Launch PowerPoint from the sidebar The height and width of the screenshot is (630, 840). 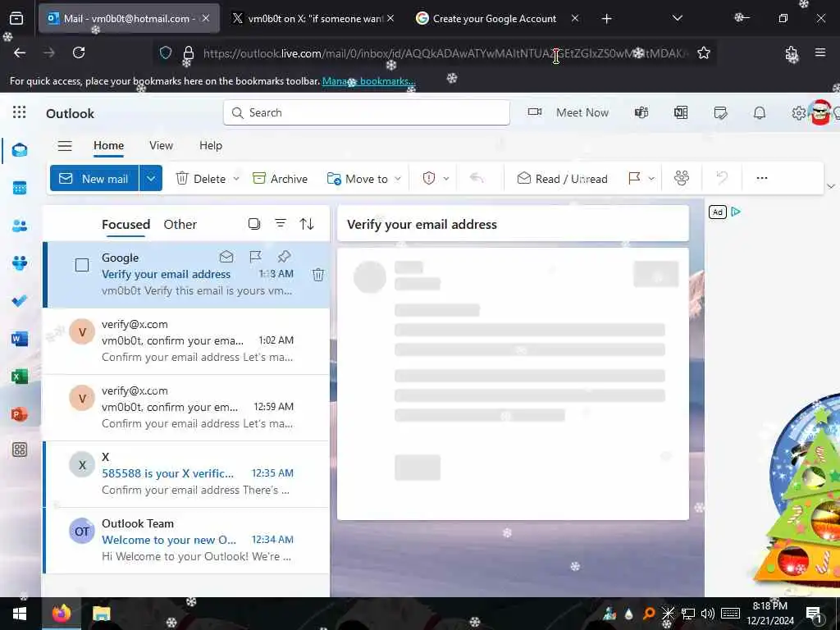[x=20, y=414]
